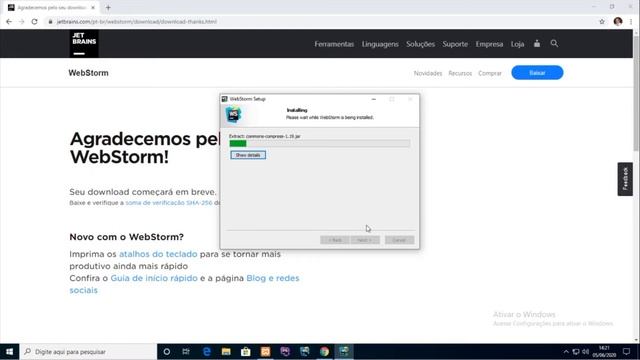Image resolution: width=640 pixels, height=360 pixels.
Task: Click the blue Baixar button
Action: pos(537,73)
